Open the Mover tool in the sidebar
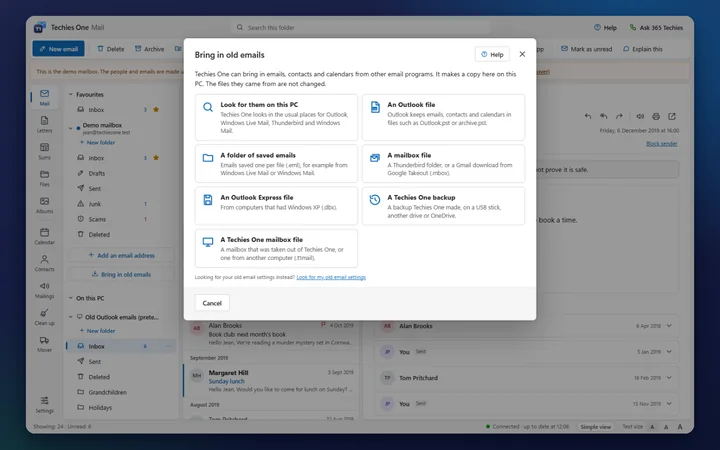Viewport: 720px width, 450px height. point(44,344)
